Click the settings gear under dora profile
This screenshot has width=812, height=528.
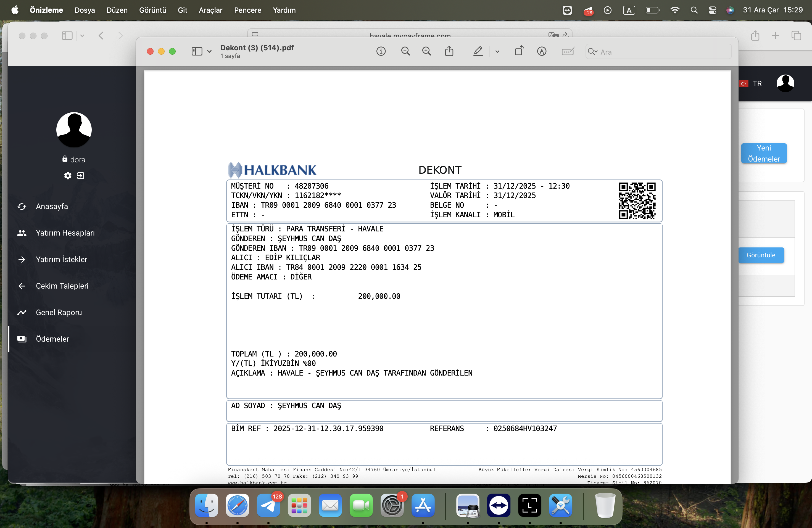(x=68, y=176)
